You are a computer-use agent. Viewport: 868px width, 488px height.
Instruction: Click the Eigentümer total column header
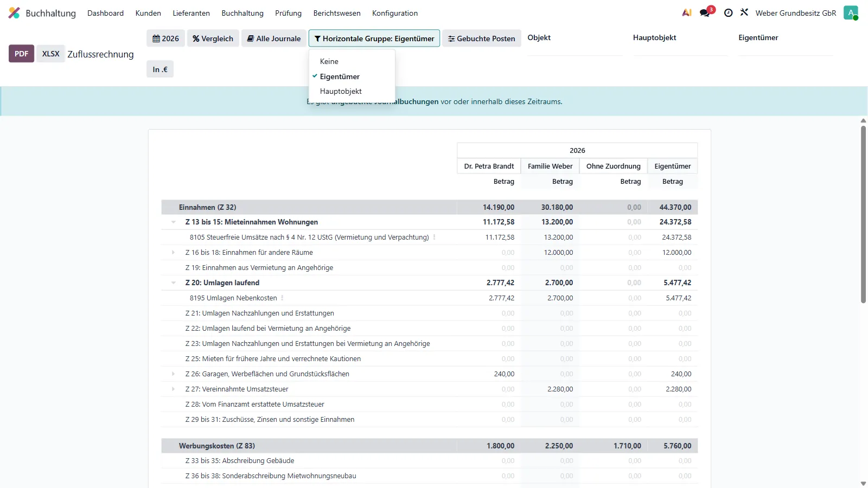[x=673, y=166]
